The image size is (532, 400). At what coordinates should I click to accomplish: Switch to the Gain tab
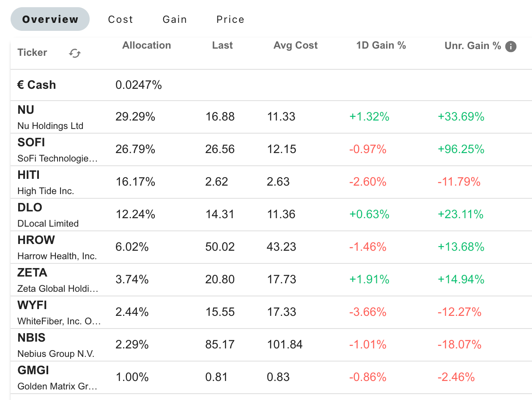(x=174, y=19)
